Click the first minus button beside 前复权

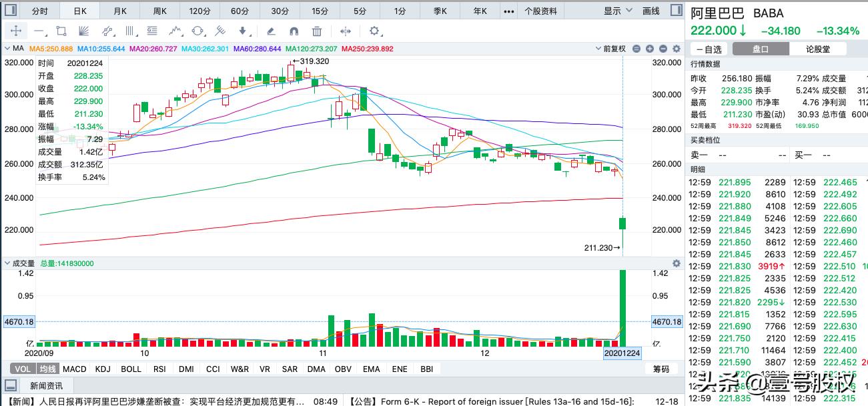tap(636, 49)
